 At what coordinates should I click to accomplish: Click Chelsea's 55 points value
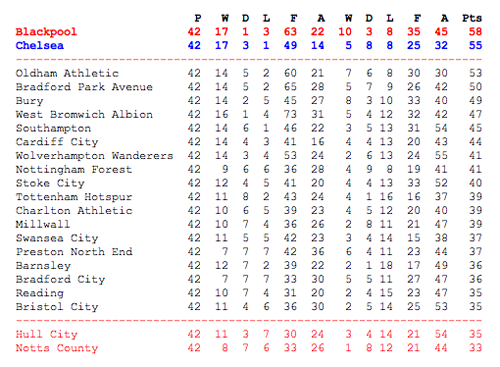(x=475, y=45)
